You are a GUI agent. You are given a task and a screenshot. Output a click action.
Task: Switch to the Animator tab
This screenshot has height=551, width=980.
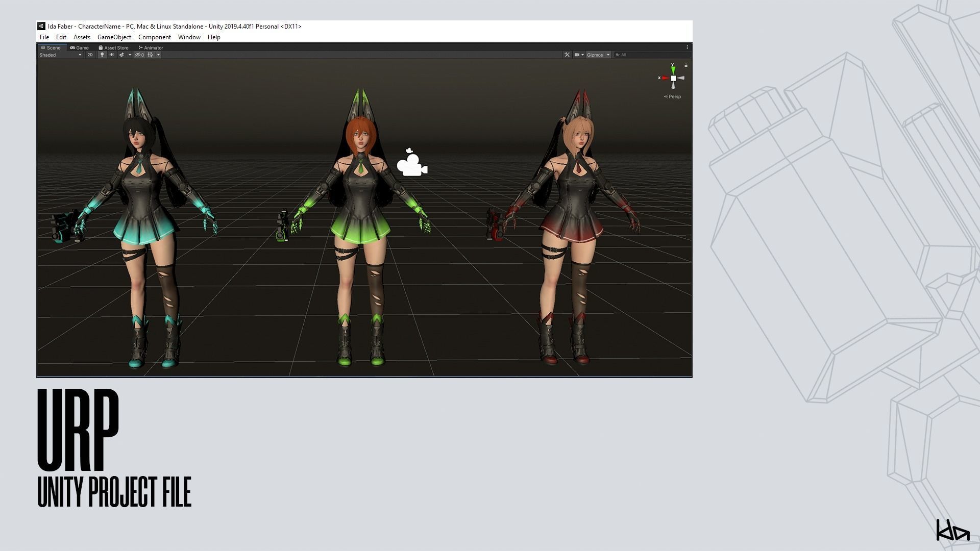pyautogui.click(x=151, y=47)
